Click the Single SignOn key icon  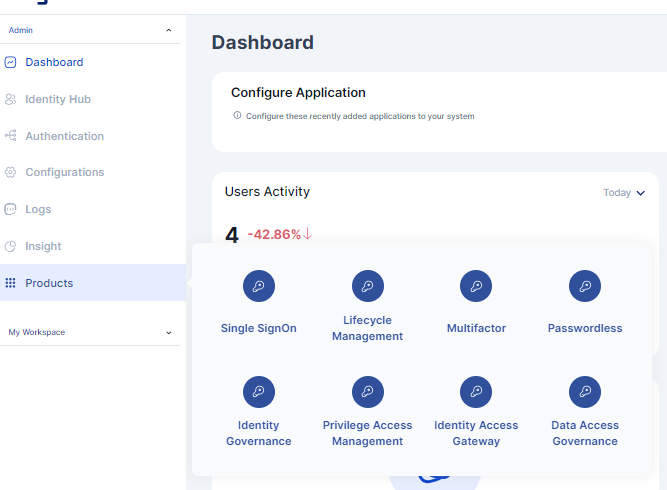(x=259, y=287)
